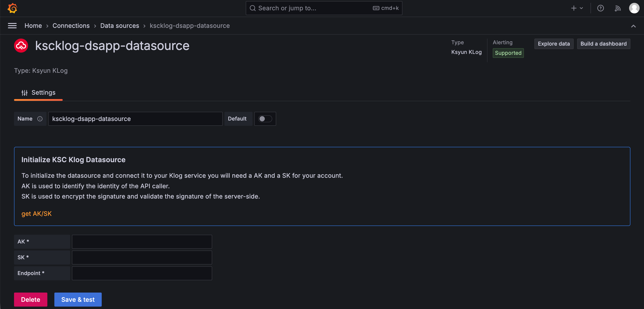Image resolution: width=644 pixels, height=309 pixels.
Task: Expand the new item dropdown arrow
Action: coord(581,8)
